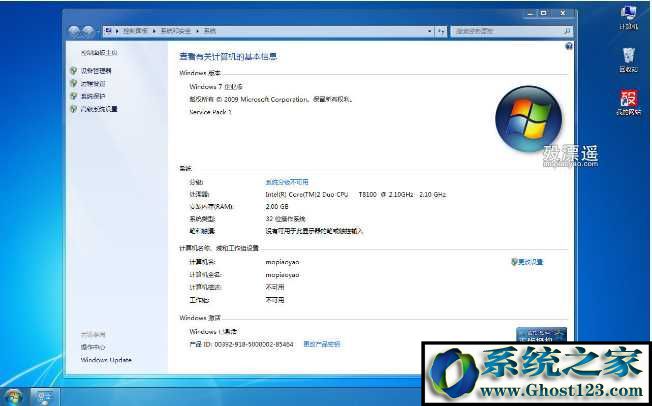Go back with the Back arrow button
652x406 pixels.
pos(74,31)
